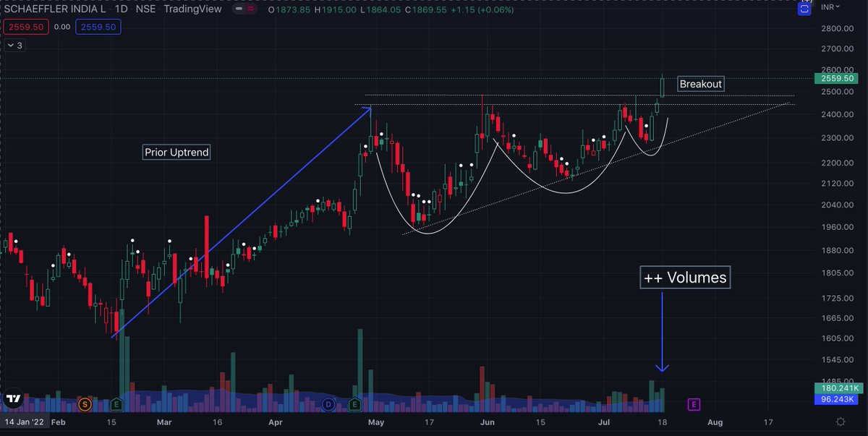Click the low value 1864.05
Viewport: 868px width, 436px height.
coord(383,10)
